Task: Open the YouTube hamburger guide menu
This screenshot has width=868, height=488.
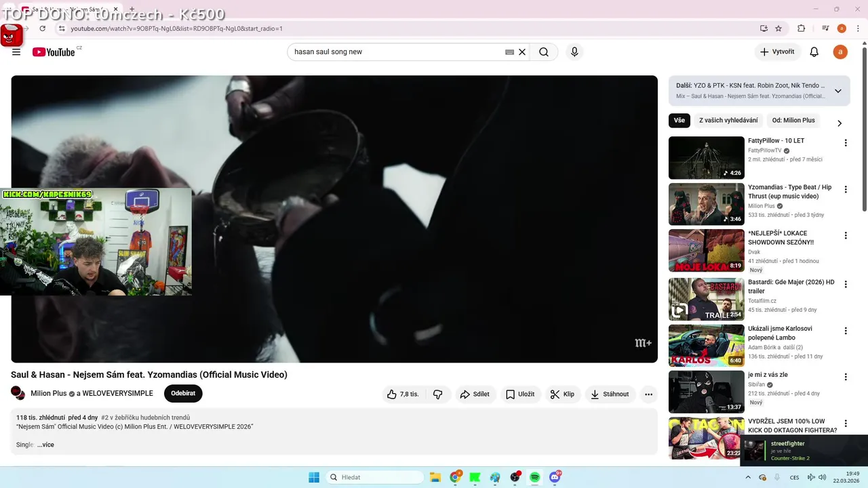Action: (x=16, y=52)
